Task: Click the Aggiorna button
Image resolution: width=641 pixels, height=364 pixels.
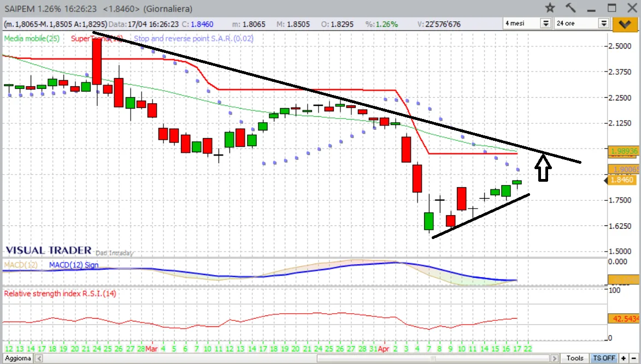Action: pyautogui.click(x=17, y=358)
